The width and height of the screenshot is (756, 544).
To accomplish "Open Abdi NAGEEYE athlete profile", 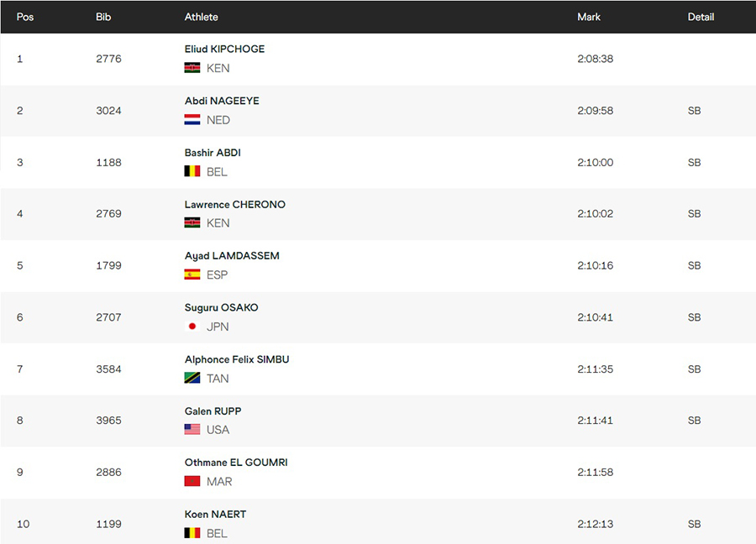I will click(x=222, y=101).
